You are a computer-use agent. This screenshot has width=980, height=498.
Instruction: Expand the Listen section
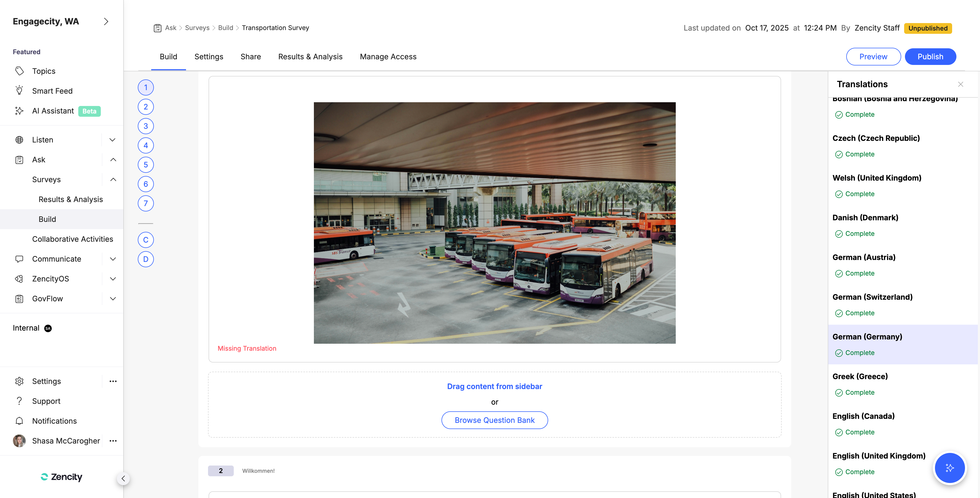pyautogui.click(x=113, y=140)
